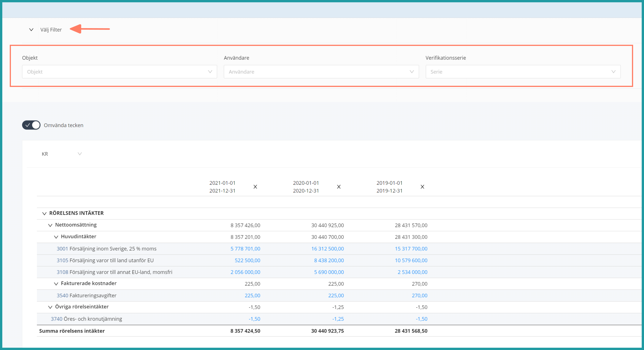644x350 pixels.
Task: Collapse Övriga rörelseintäkter row
Action: point(50,307)
